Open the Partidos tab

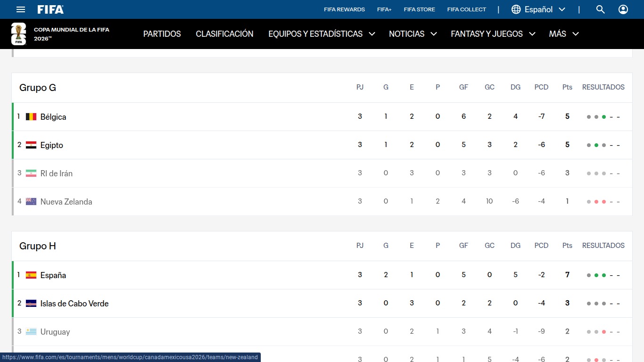[x=162, y=34]
